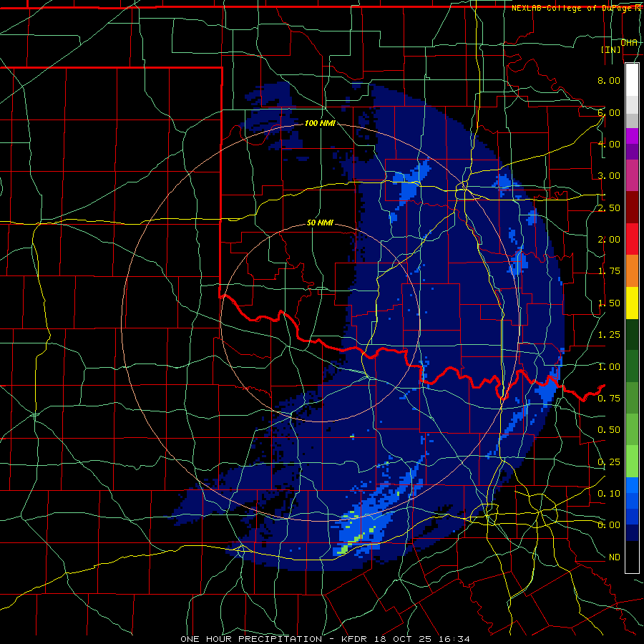Screen dimensions: 644x644
Task: Click the OHA product code label
Action: 629,42
